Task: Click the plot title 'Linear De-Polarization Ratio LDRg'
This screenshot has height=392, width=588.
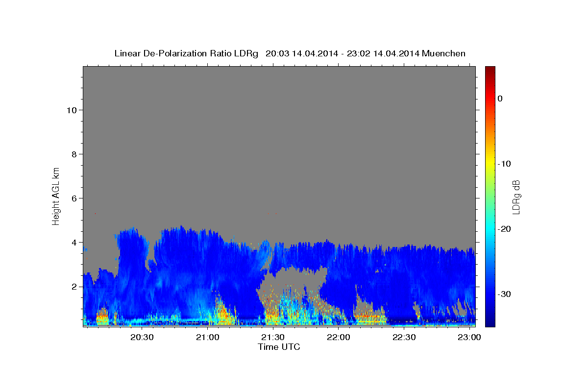Action: tap(186, 53)
